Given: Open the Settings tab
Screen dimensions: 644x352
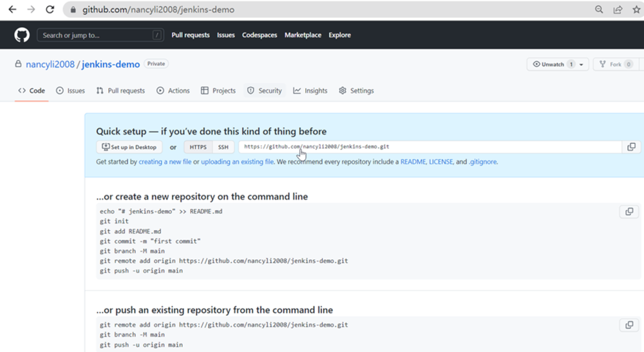Looking at the screenshot, I should point(356,91).
